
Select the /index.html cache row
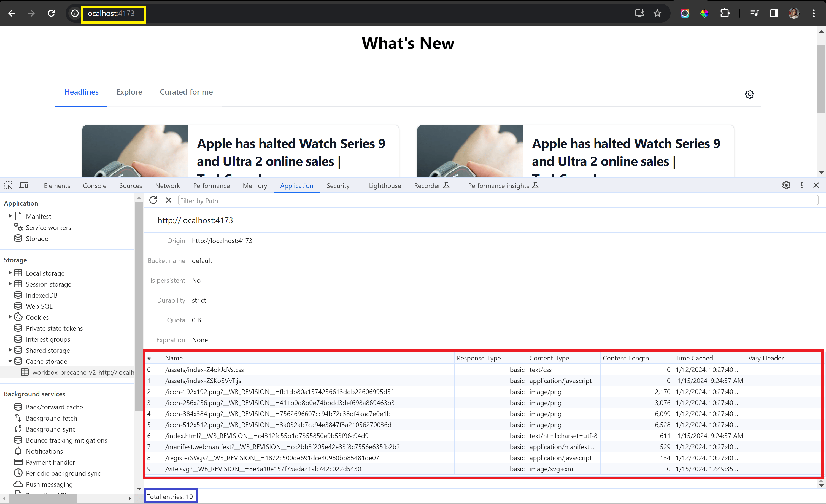point(484,436)
